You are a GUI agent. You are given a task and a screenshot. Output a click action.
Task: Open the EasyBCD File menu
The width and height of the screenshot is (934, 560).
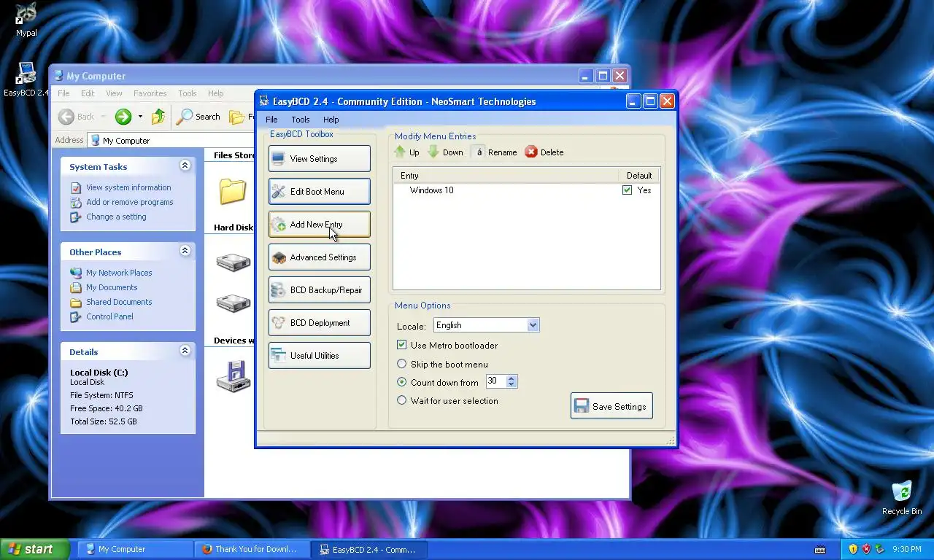(271, 120)
